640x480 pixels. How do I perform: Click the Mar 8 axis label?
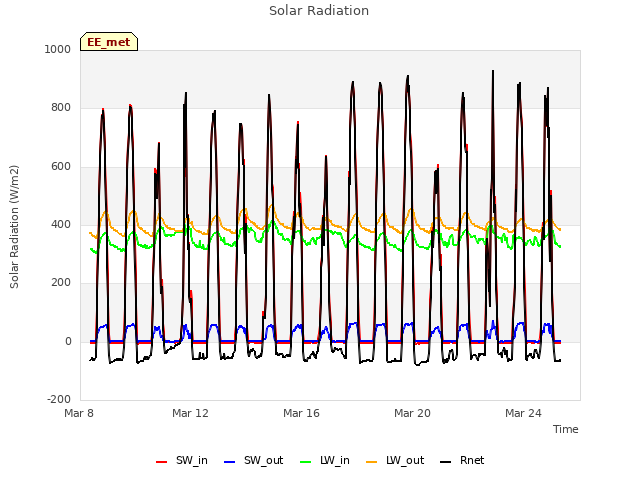pos(79,413)
